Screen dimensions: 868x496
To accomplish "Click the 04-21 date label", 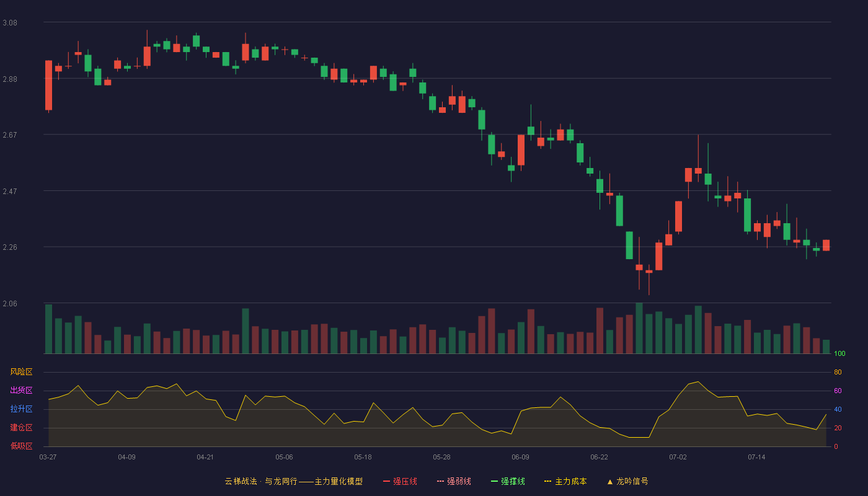I will tap(205, 457).
